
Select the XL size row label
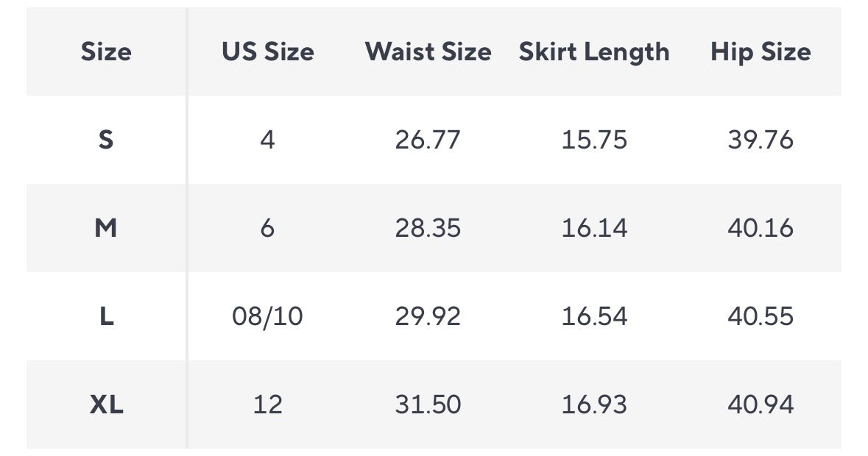(106, 405)
